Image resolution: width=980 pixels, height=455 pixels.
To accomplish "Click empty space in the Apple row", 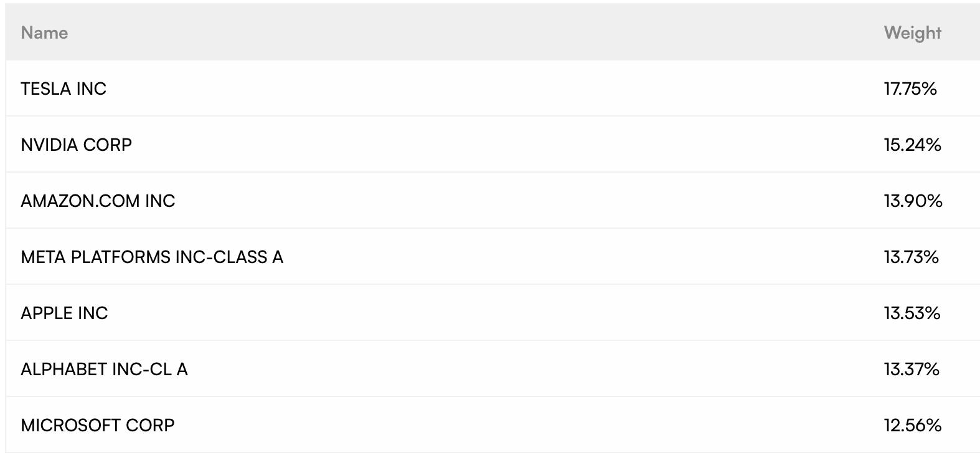I will [x=492, y=313].
